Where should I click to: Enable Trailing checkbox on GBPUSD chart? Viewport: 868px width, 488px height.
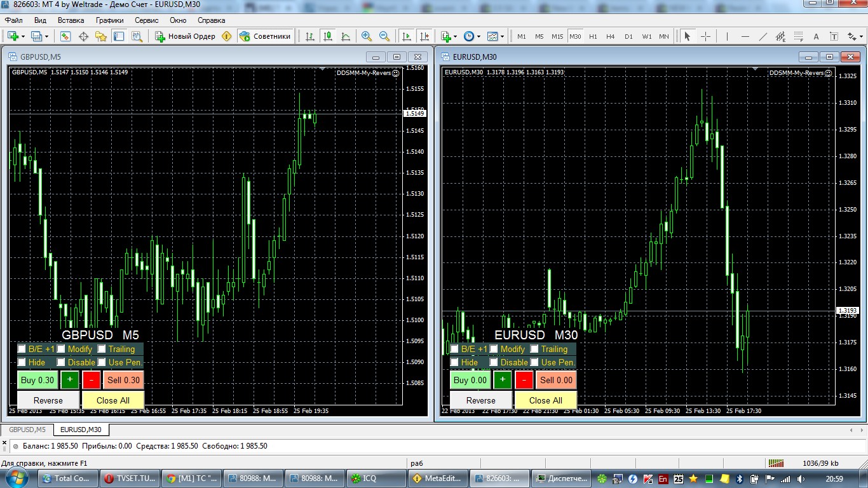tap(102, 349)
